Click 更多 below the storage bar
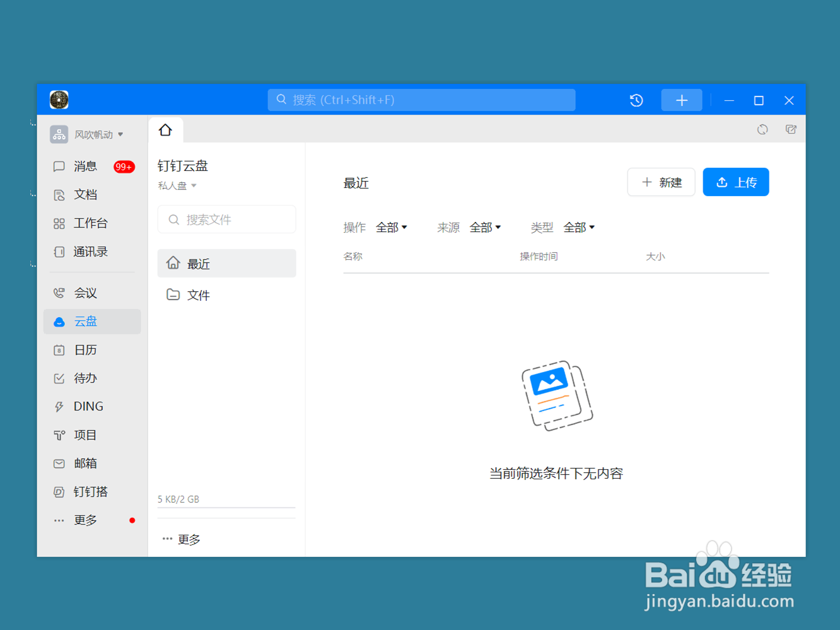840x630 pixels. tap(182, 539)
